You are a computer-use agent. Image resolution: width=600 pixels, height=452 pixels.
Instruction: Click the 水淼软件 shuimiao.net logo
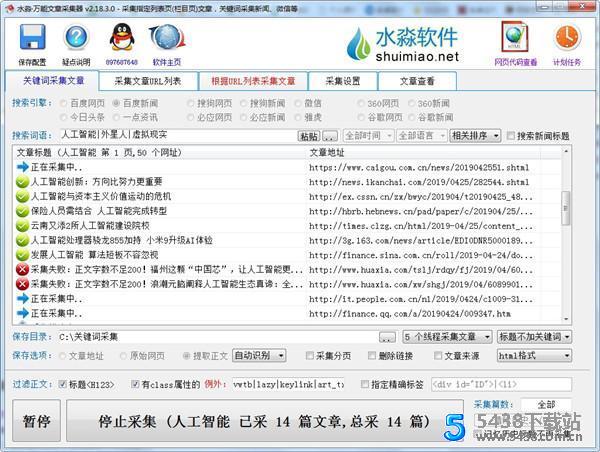pos(403,45)
